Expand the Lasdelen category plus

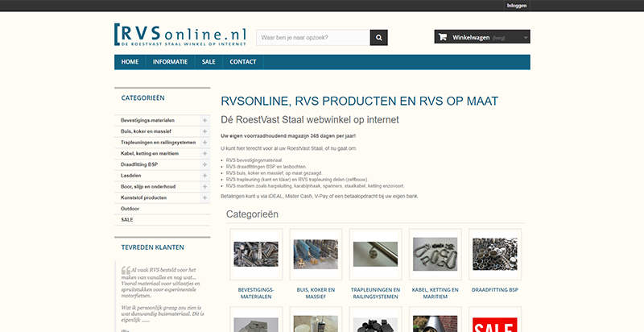(204, 176)
